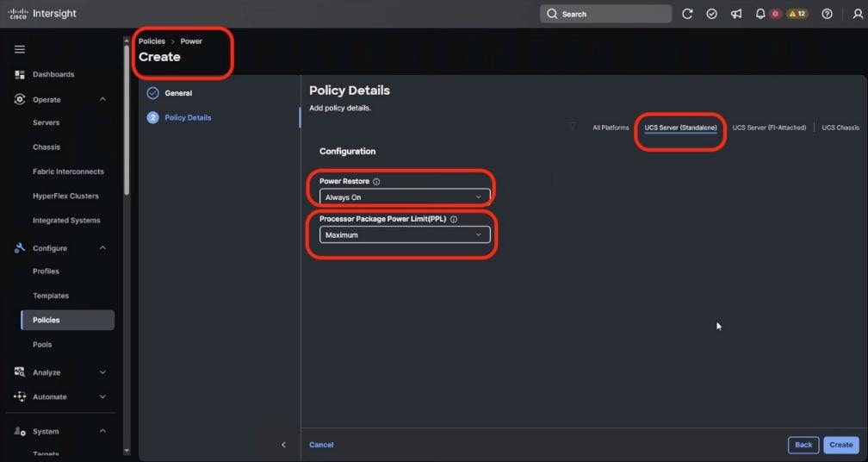Click the Power Restore info icon

376,182
